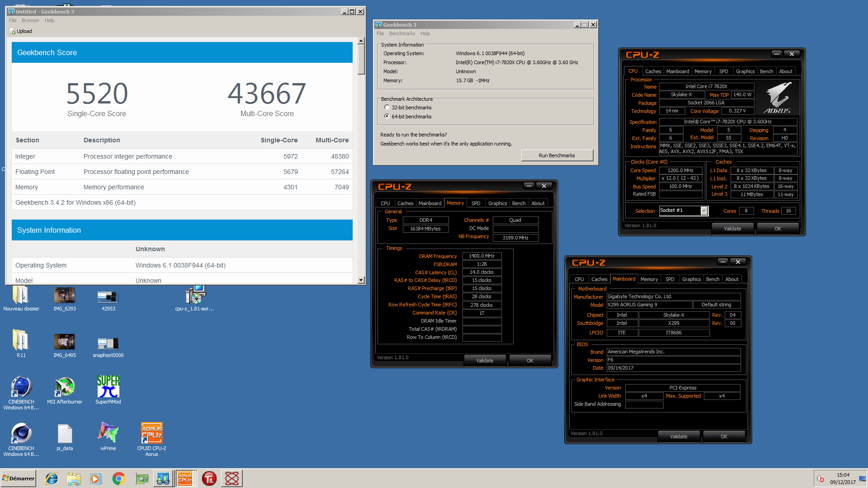Launch Google Chrome from the taskbar
This screenshot has height=488, width=868.
click(118, 479)
